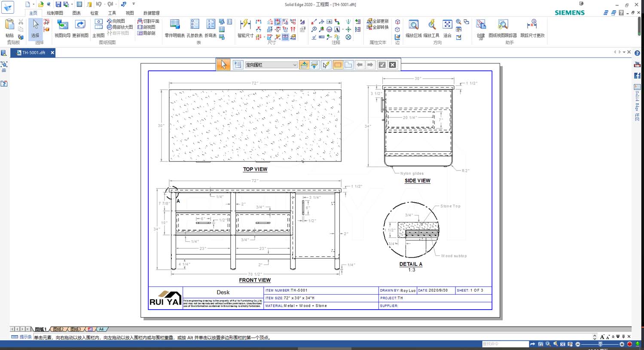Click Section View (剖视图) button
644x350 pixels.
pos(146,27)
